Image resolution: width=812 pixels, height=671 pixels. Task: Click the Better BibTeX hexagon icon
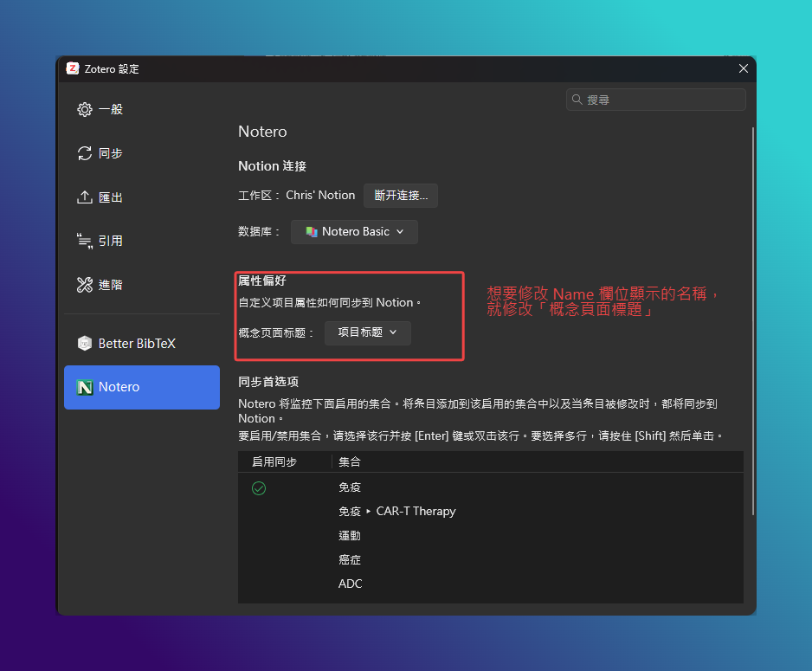85,343
